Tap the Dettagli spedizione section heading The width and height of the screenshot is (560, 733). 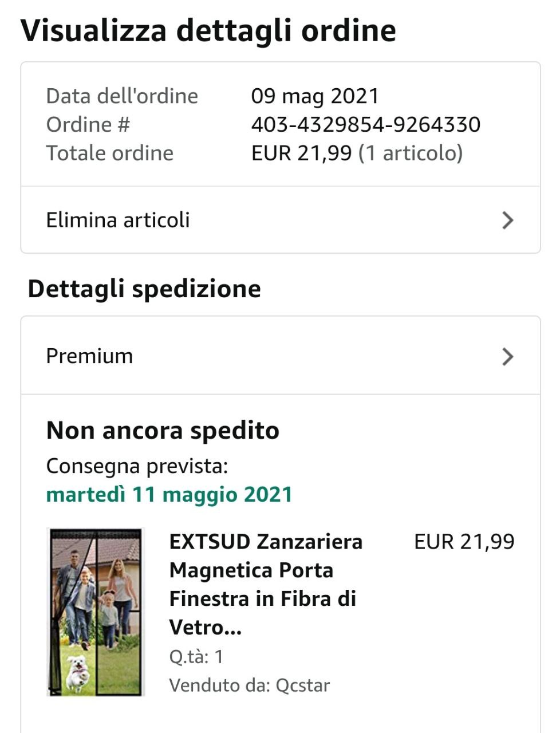144,288
